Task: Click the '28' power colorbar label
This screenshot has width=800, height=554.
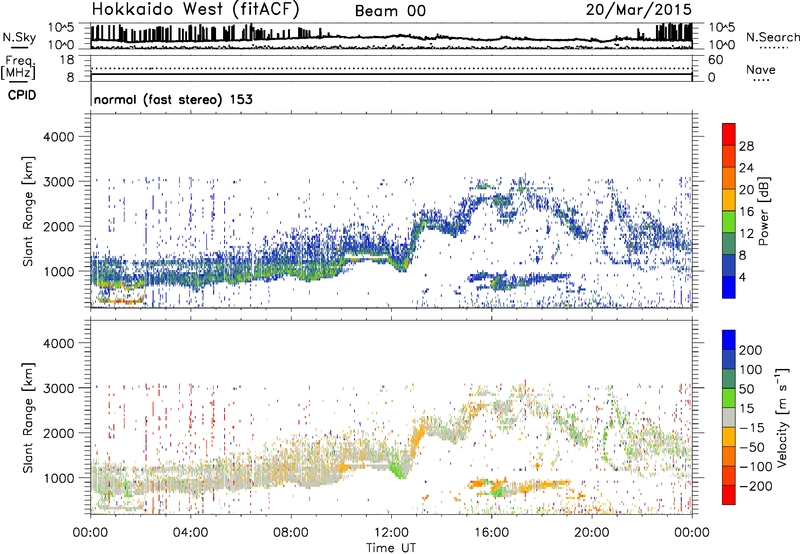Action: [x=746, y=146]
